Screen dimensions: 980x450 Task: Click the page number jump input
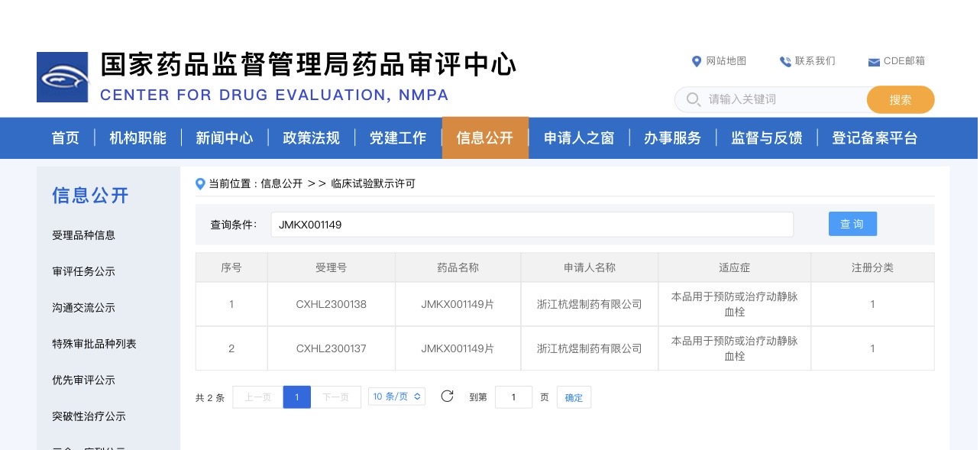pyautogui.click(x=513, y=397)
